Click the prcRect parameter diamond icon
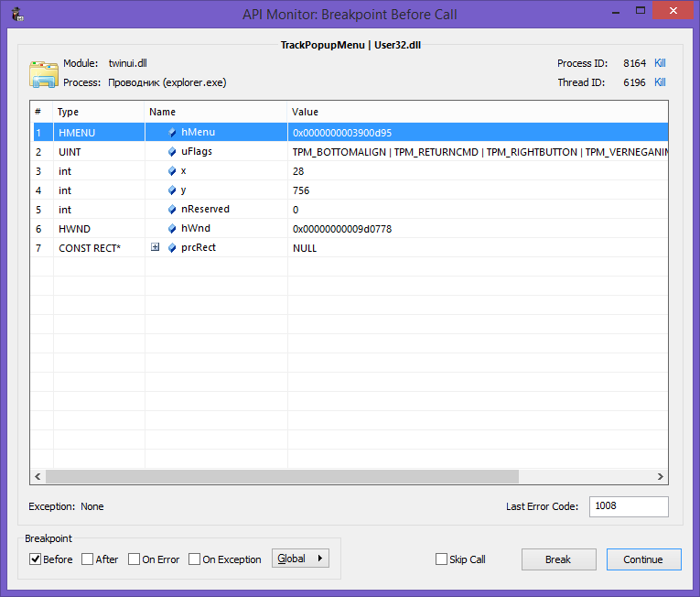 tap(172, 247)
